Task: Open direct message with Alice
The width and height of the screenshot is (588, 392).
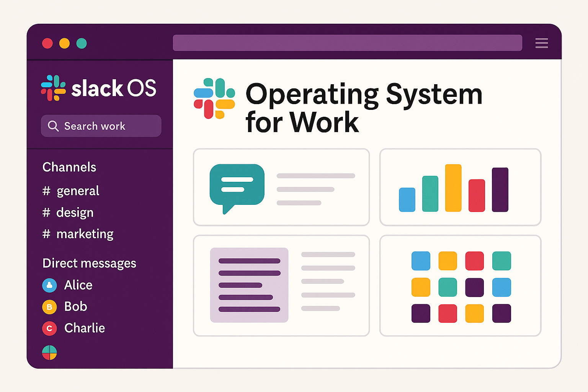Action: tap(67, 285)
